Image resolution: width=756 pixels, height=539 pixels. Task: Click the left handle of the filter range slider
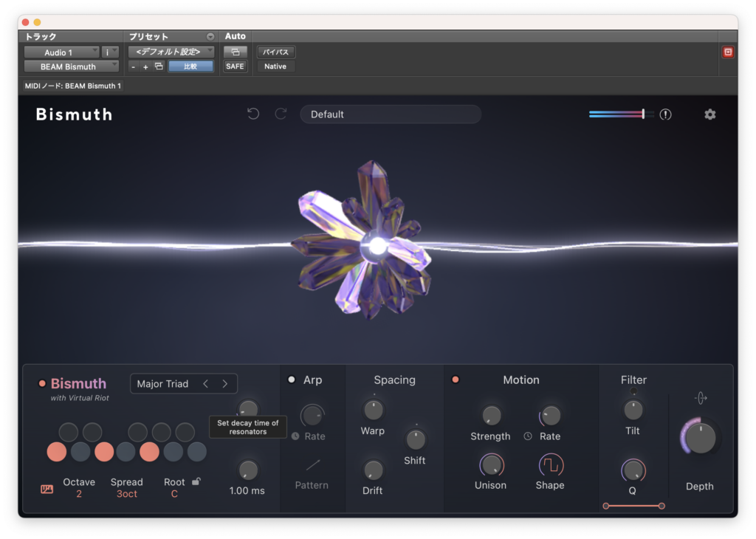coord(605,506)
